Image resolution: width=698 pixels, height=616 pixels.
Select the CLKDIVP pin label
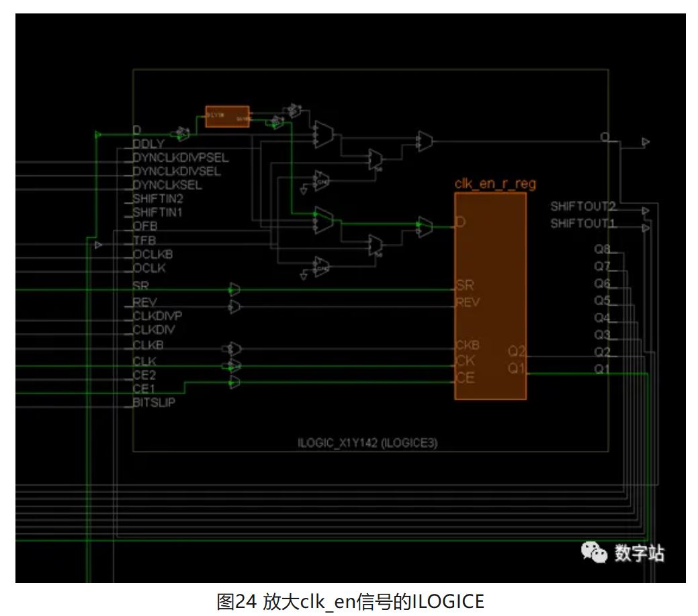[158, 316]
